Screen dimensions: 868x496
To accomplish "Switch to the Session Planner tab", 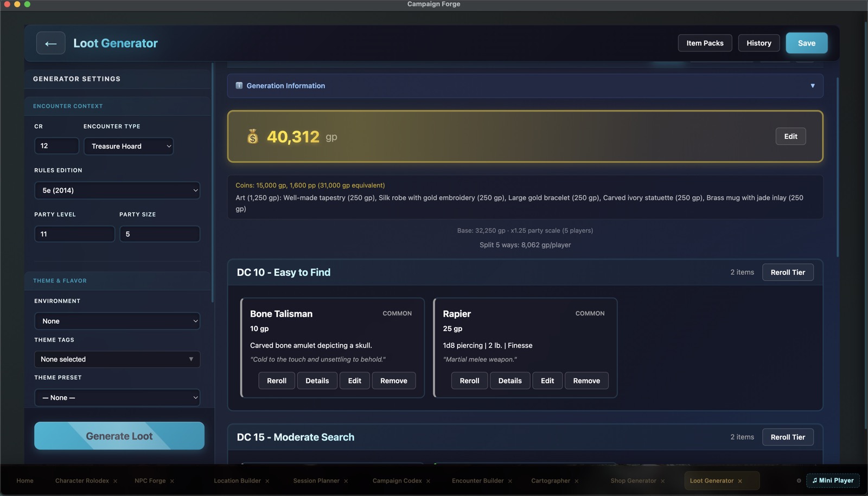I will (316, 481).
